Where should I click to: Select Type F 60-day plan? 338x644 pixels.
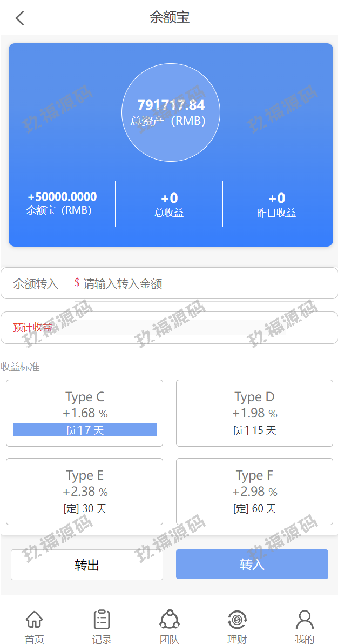click(254, 491)
